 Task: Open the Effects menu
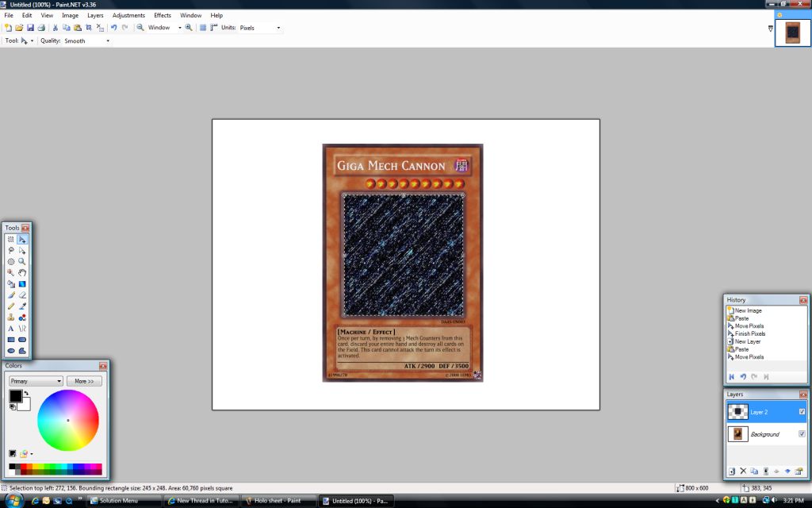pos(163,15)
